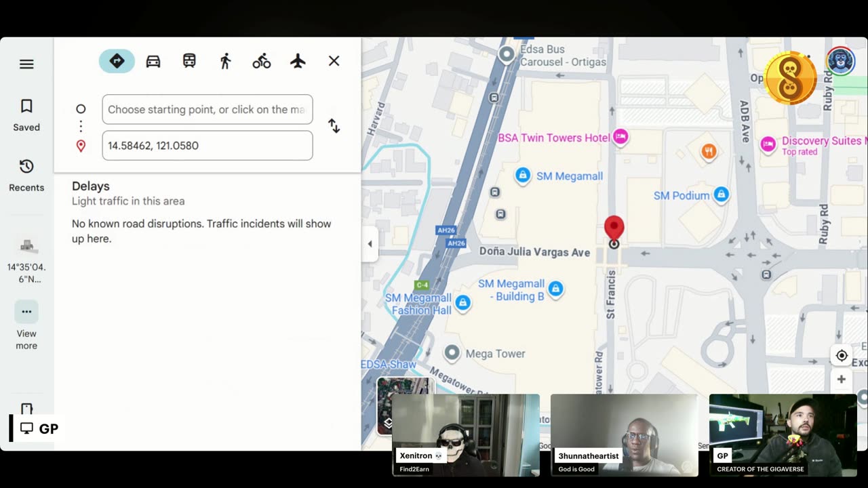Open SM Megamall Building B pin
Screen dimensions: 868x488
point(555,289)
